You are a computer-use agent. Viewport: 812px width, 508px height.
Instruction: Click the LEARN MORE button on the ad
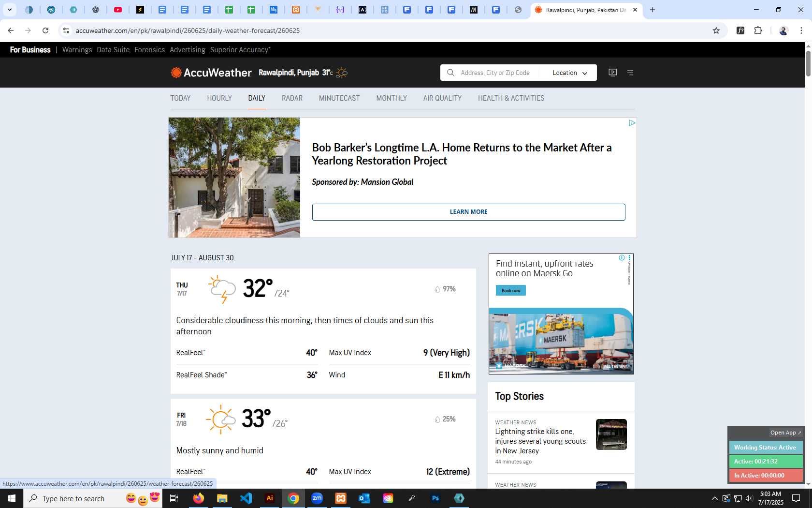(468, 212)
